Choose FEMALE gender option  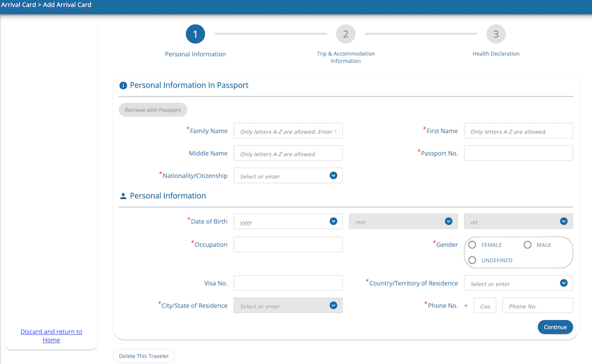tap(472, 244)
